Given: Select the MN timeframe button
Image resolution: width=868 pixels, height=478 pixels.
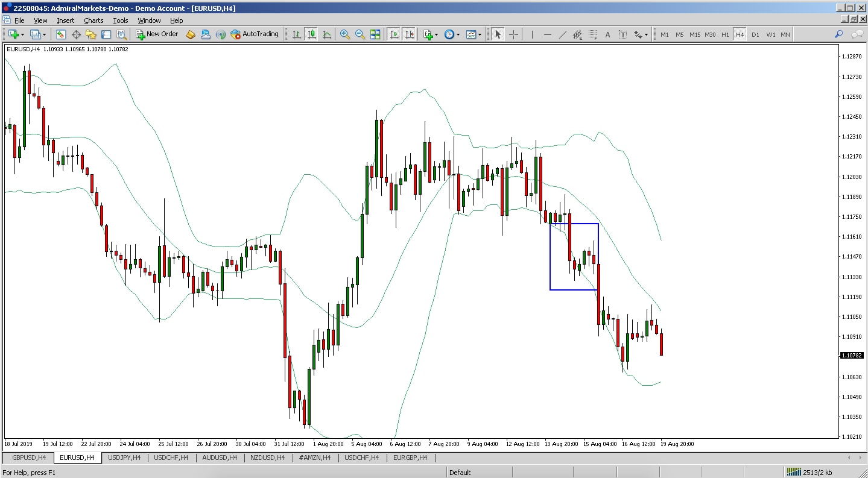Looking at the screenshot, I should click(x=785, y=34).
